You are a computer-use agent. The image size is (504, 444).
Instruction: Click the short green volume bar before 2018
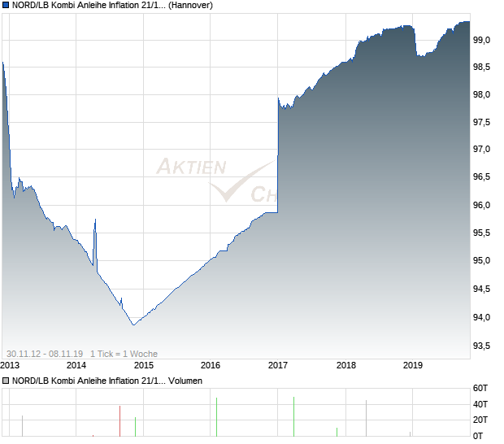pyautogui.click(x=337, y=432)
